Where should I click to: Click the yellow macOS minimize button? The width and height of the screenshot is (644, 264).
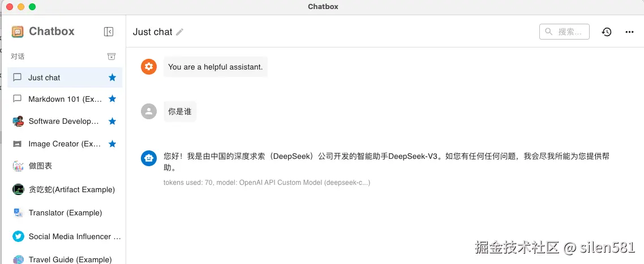tap(20, 7)
